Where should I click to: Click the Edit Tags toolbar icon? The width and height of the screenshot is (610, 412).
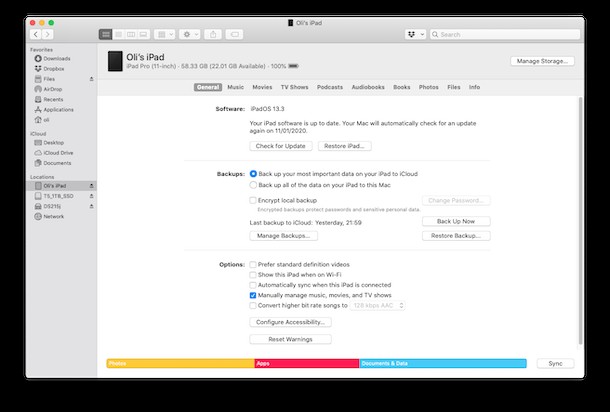pos(235,35)
